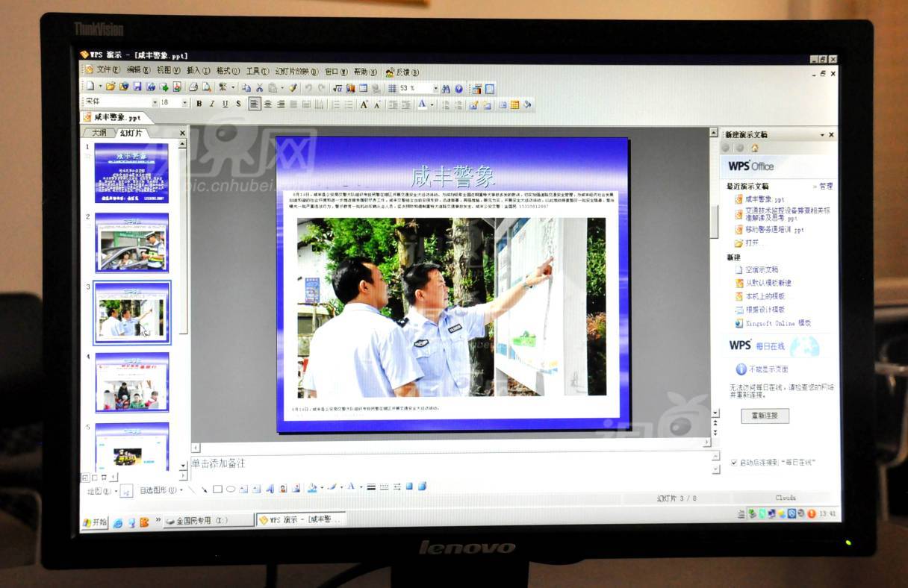Open the 空演示文稿 blank presentation link

(x=761, y=269)
